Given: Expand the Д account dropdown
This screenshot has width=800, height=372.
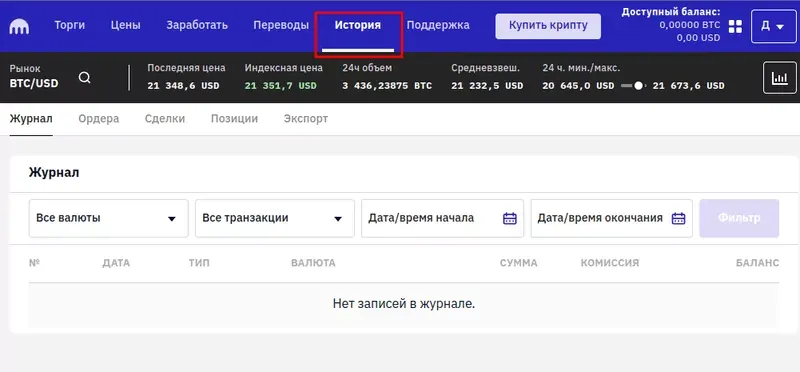Looking at the screenshot, I should (x=773, y=27).
